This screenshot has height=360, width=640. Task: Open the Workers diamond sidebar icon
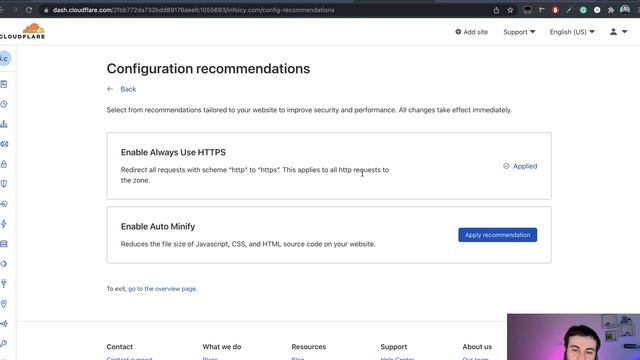[x=4, y=264]
